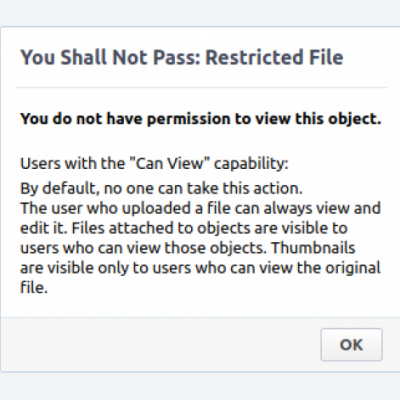Click the divider line beneath the dialog title

201,87
